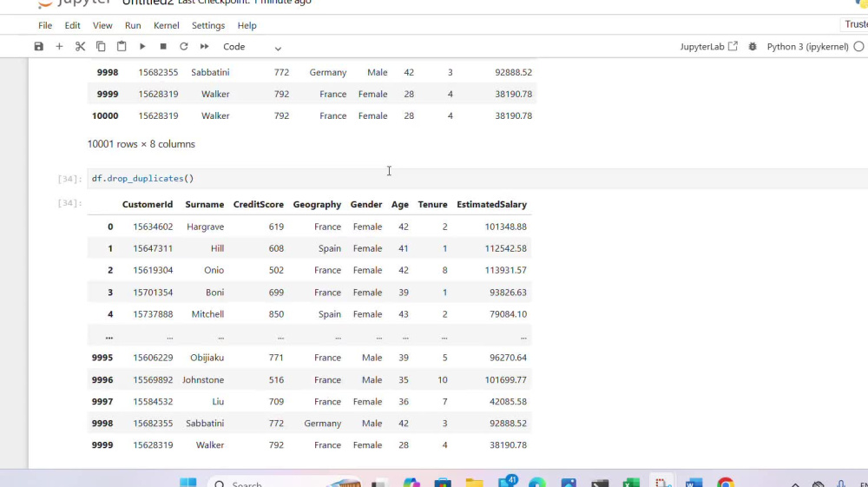Select the 113931.57 salary value
The image size is (868, 487).
506,270
